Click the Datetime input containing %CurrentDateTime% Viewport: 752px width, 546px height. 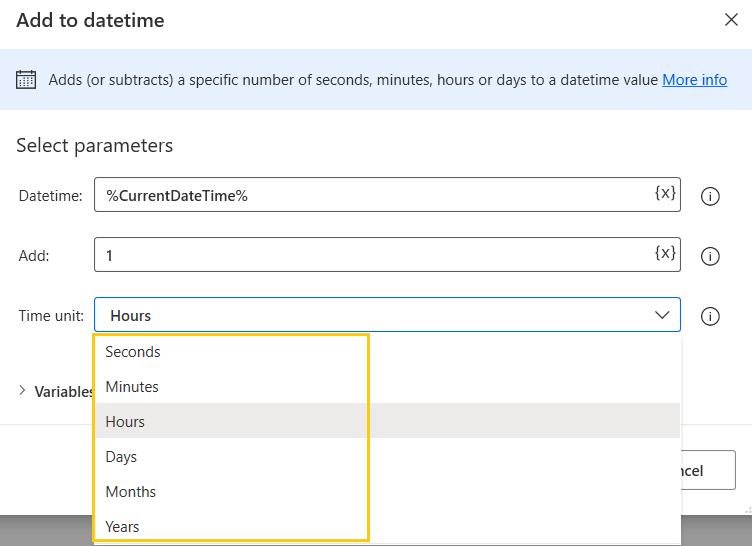(388, 195)
